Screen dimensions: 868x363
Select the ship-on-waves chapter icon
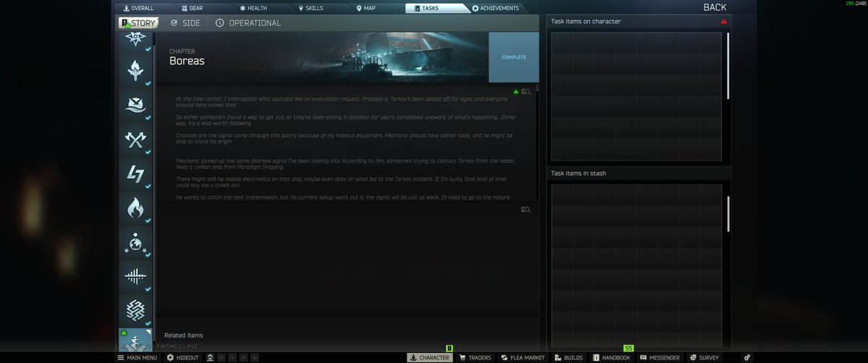click(135, 106)
